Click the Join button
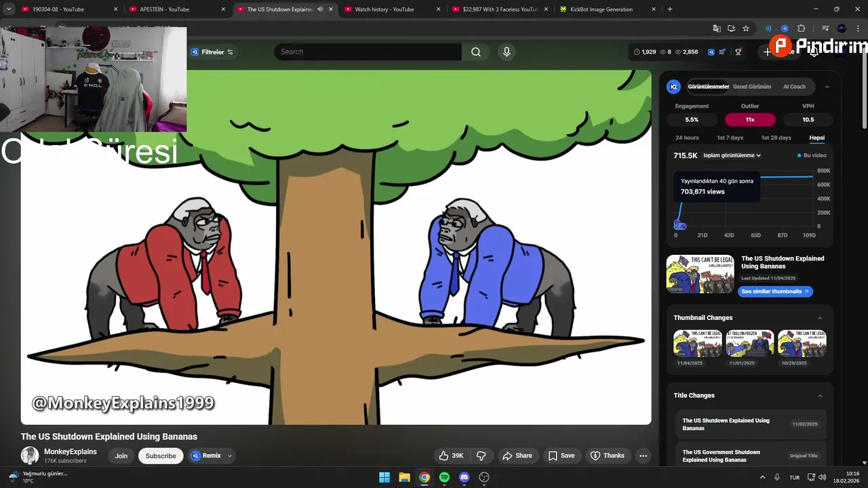The width and height of the screenshot is (868, 488). pos(121,455)
